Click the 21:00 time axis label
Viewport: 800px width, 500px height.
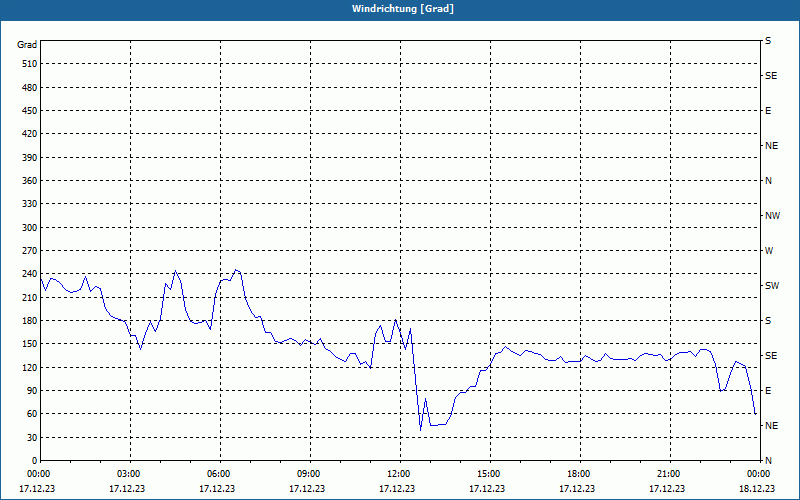pyautogui.click(x=668, y=474)
